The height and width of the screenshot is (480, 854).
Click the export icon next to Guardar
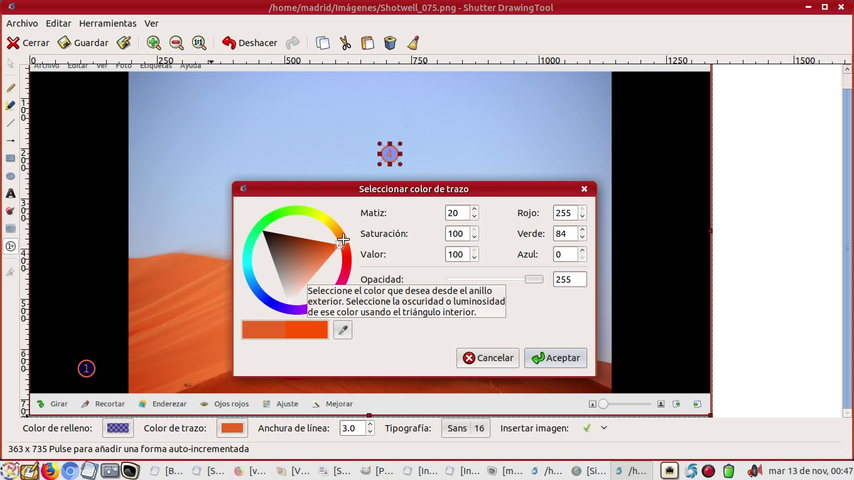124,43
